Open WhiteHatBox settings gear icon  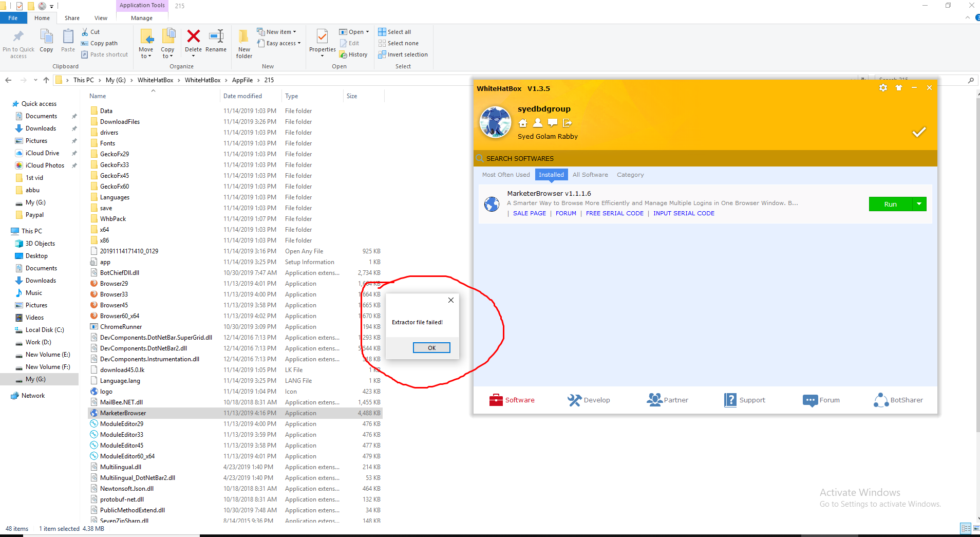(x=883, y=88)
